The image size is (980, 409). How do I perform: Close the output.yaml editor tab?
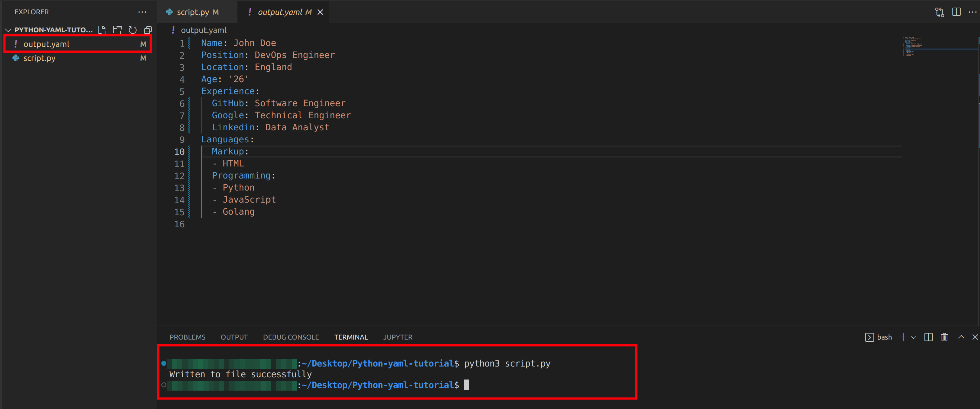[320, 12]
